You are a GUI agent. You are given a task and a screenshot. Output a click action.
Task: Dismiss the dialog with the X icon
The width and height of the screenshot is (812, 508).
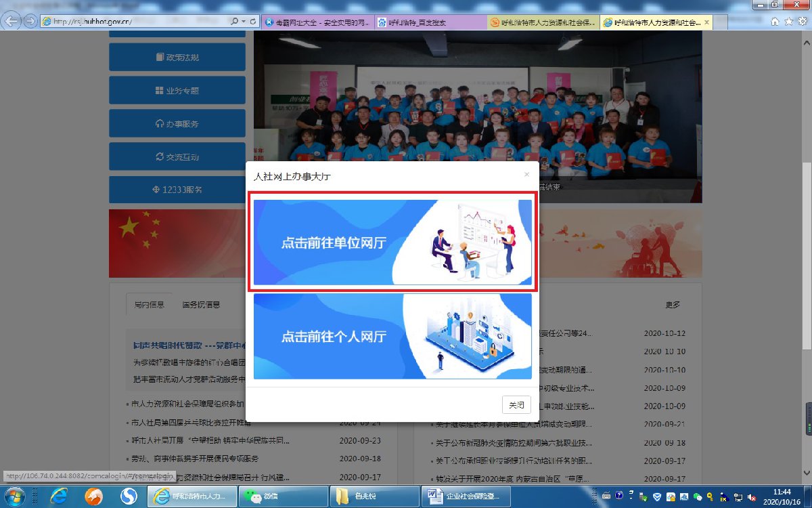tap(527, 175)
